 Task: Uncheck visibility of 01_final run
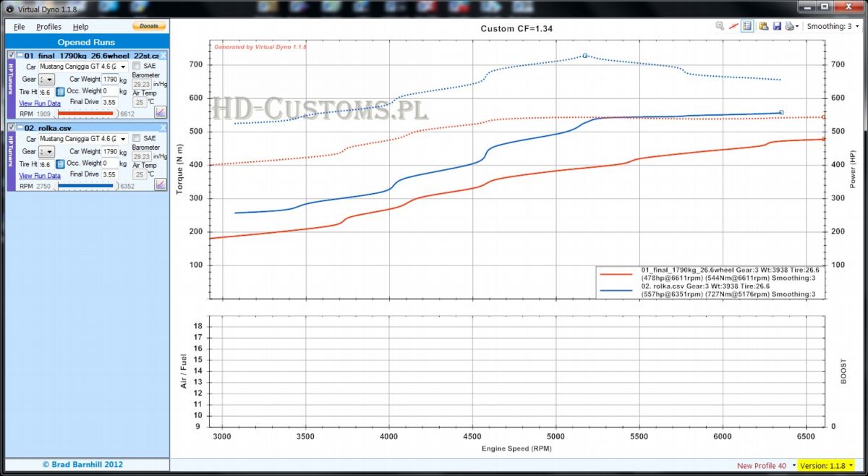coord(11,55)
